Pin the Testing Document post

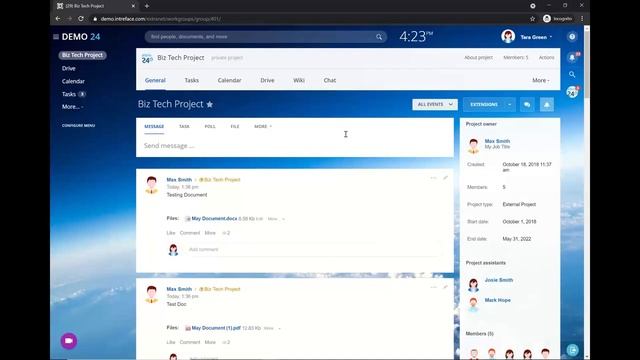pyautogui.click(x=445, y=178)
